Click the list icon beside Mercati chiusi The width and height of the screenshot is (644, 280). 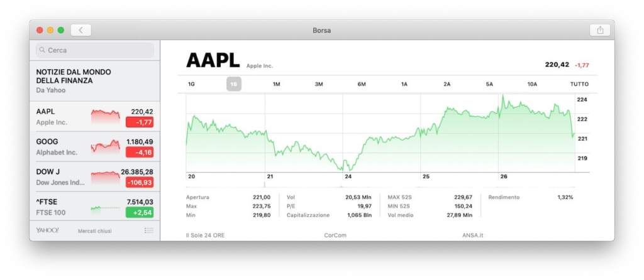148,230
